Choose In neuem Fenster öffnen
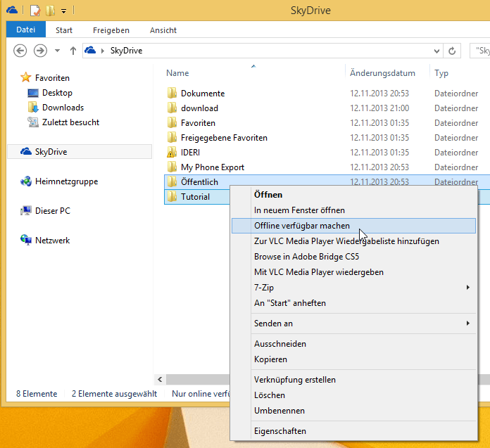 pos(353,210)
